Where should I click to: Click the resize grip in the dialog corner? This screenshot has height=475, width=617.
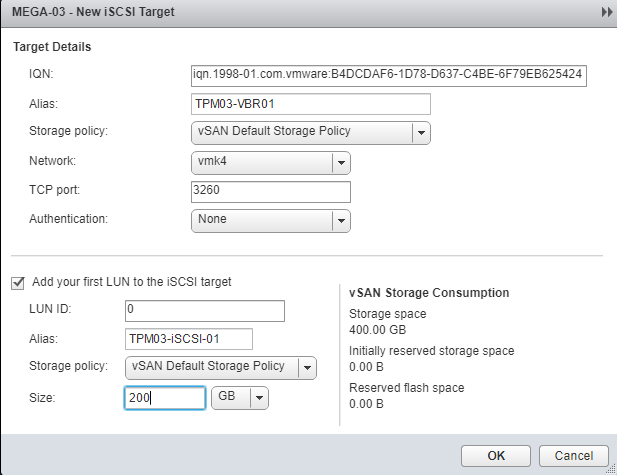coord(611,469)
